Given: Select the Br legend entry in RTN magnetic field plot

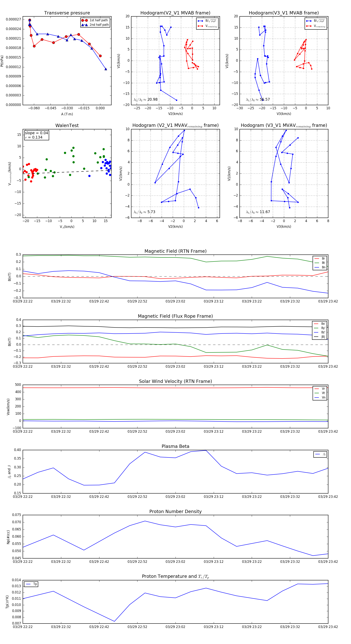Looking at the screenshot, I should click(x=320, y=259).
